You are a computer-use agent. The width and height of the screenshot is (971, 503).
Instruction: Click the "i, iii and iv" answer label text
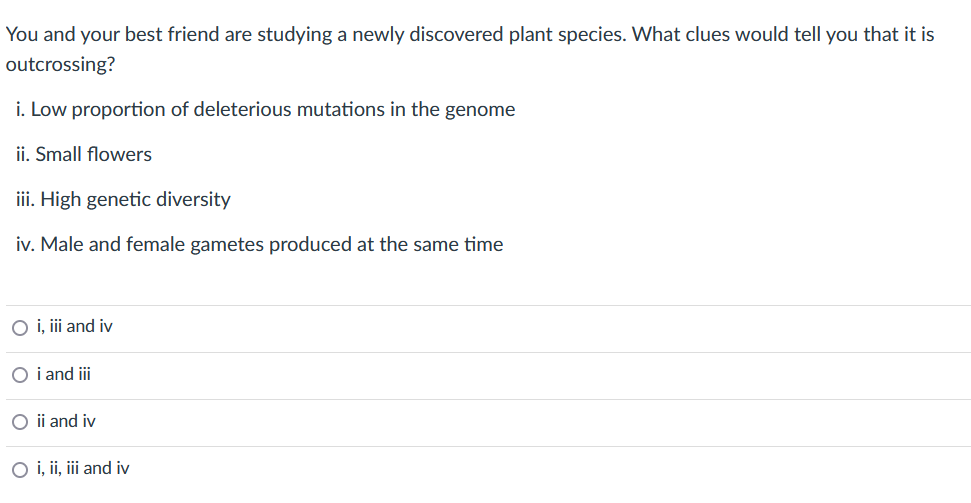pos(74,326)
